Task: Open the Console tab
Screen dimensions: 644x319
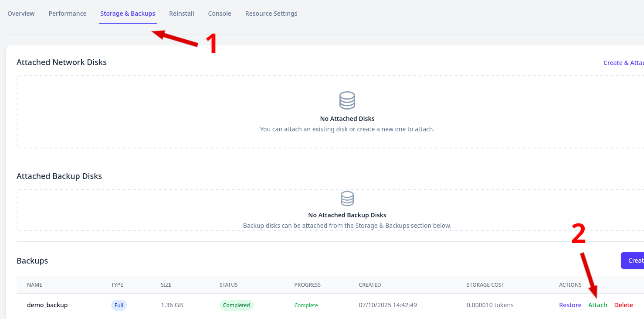Action: pyautogui.click(x=220, y=14)
